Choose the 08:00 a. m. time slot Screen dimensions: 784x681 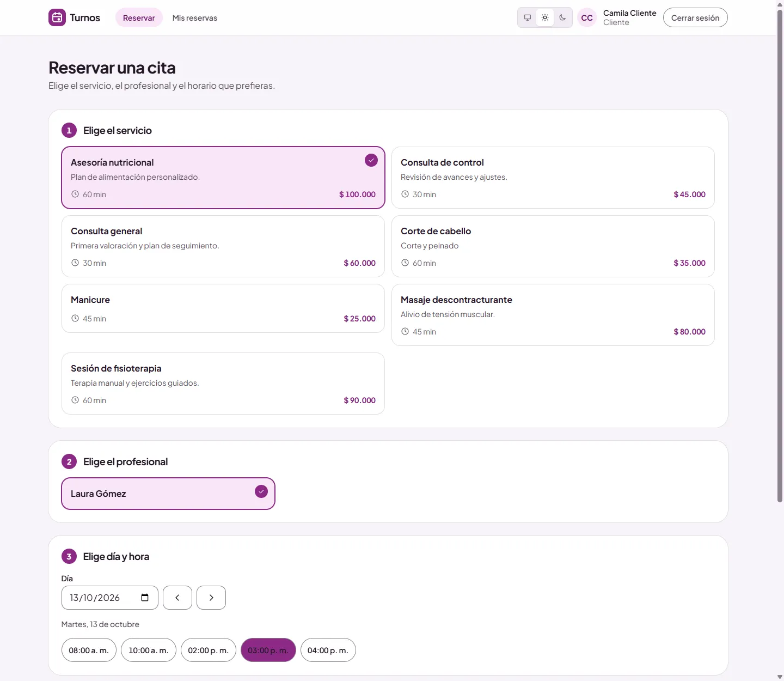[x=89, y=650]
